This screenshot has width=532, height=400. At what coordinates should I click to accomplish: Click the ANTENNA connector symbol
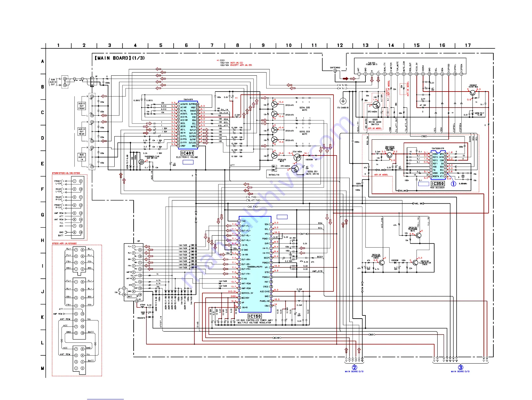click(x=335, y=71)
